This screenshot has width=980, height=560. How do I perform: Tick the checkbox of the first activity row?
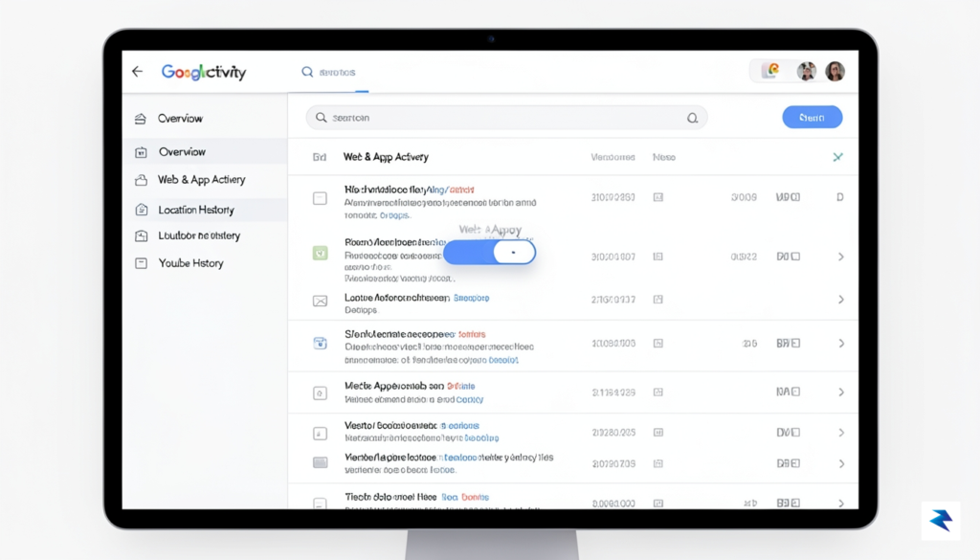coord(320,198)
